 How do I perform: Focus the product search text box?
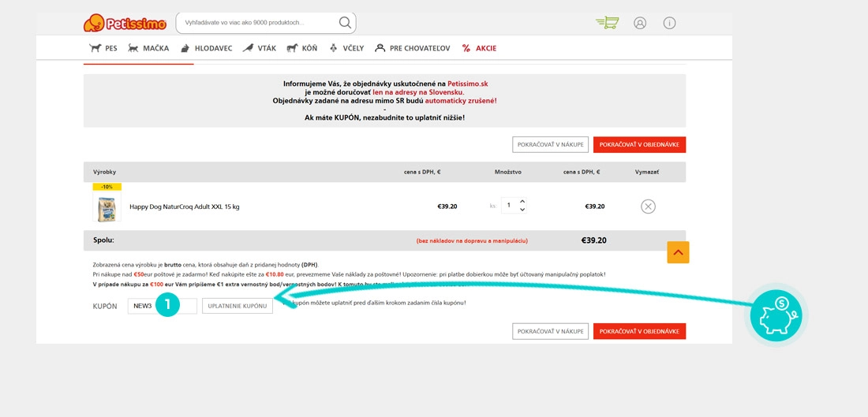click(x=256, y=23)
